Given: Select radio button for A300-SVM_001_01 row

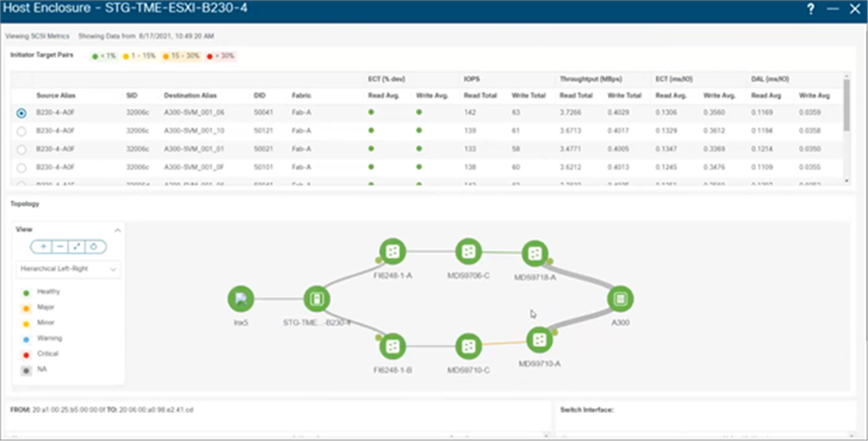Looking at the screenshot, I should (x=21, y=149).
